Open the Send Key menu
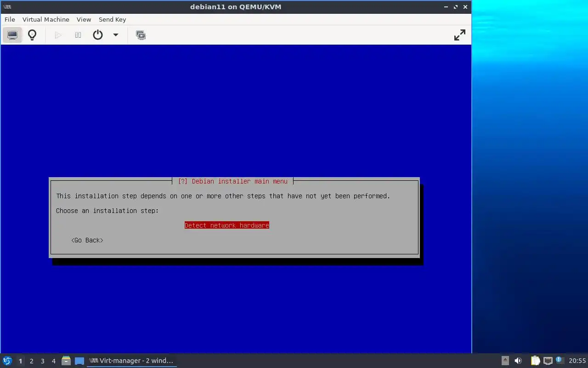 coord(112,19)
